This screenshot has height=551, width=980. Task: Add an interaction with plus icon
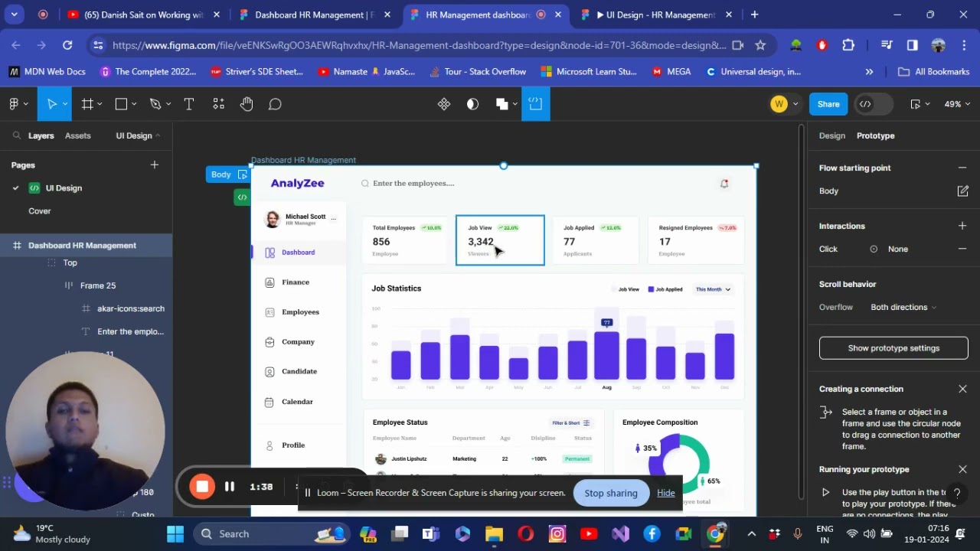click(962, 226)
